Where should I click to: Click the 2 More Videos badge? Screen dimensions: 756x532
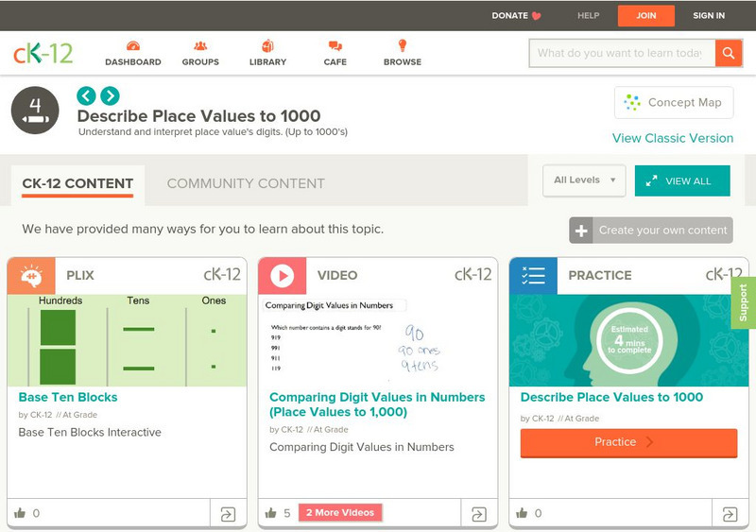(340, 513)
